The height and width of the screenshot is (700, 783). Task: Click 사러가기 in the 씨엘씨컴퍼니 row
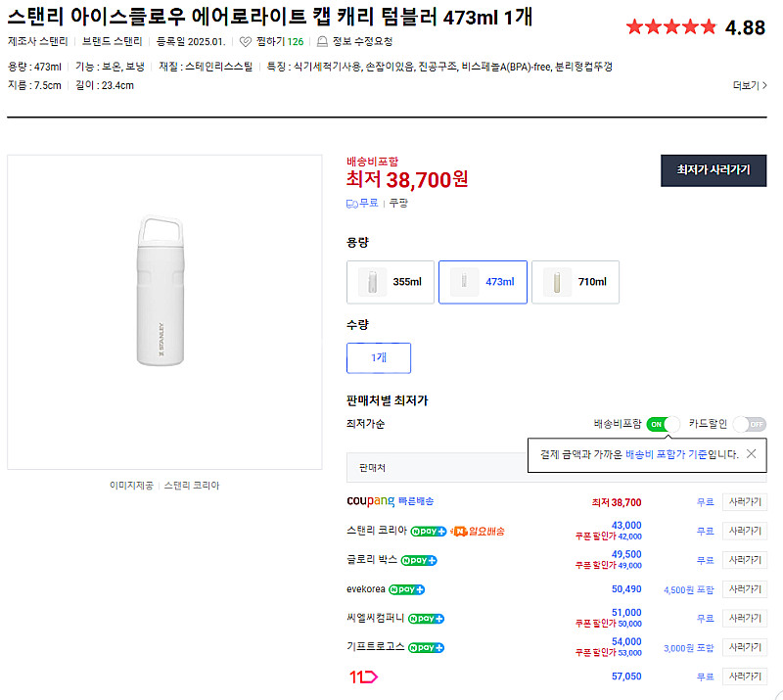[x=745, y=619]
